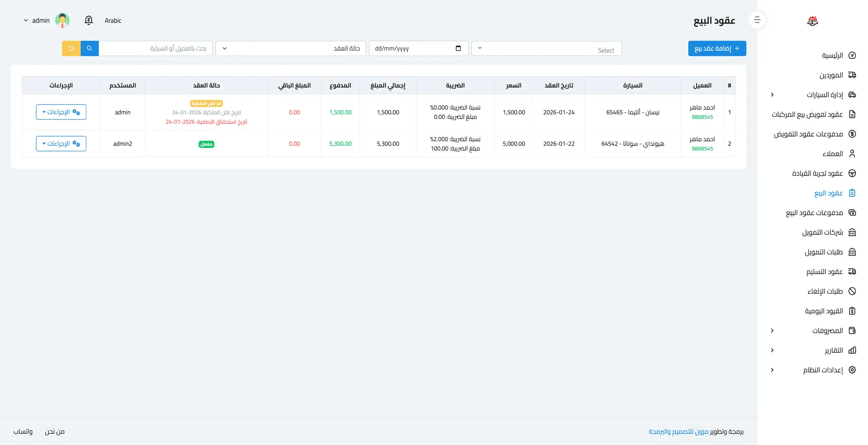Viewport: 868px width, 445px height.
Task: Open شركات التمويل menu item
Action: click(x=822, y=232)
